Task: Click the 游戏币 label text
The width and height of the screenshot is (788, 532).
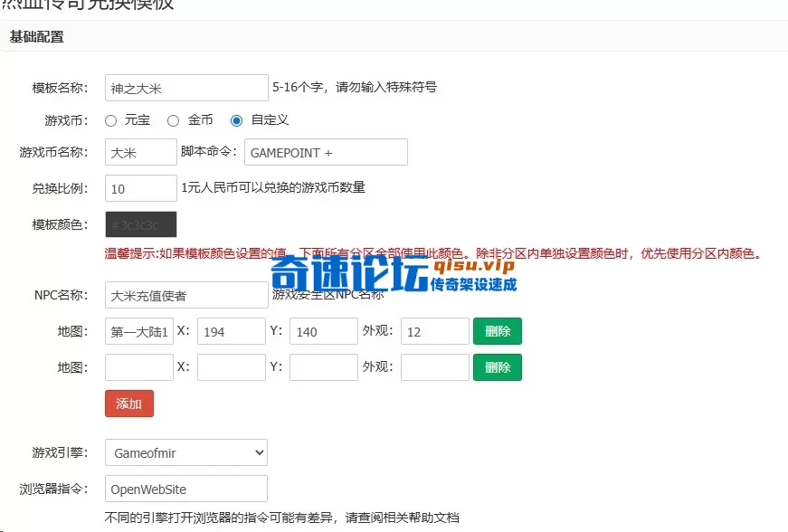Action: (x=66, y=120)
